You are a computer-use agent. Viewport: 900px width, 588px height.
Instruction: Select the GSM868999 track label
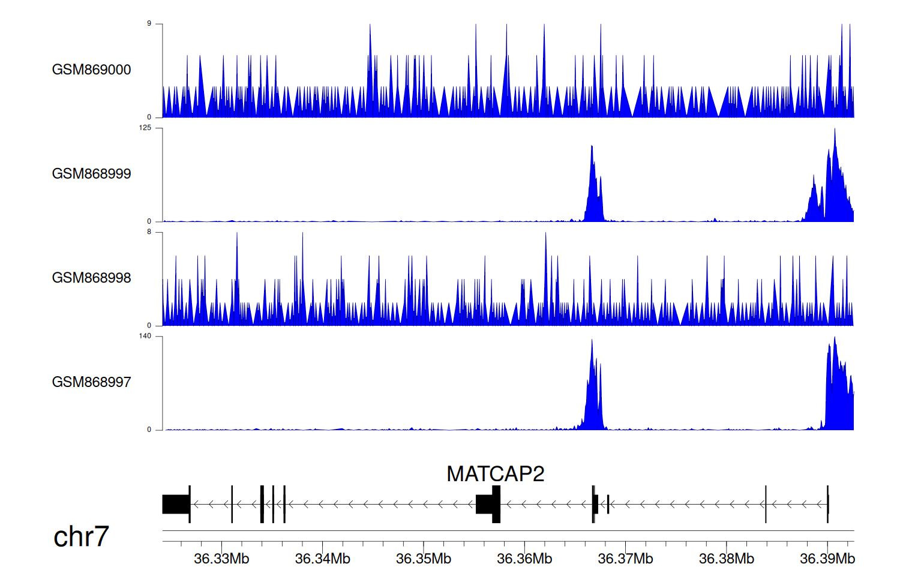pos(91,174)
